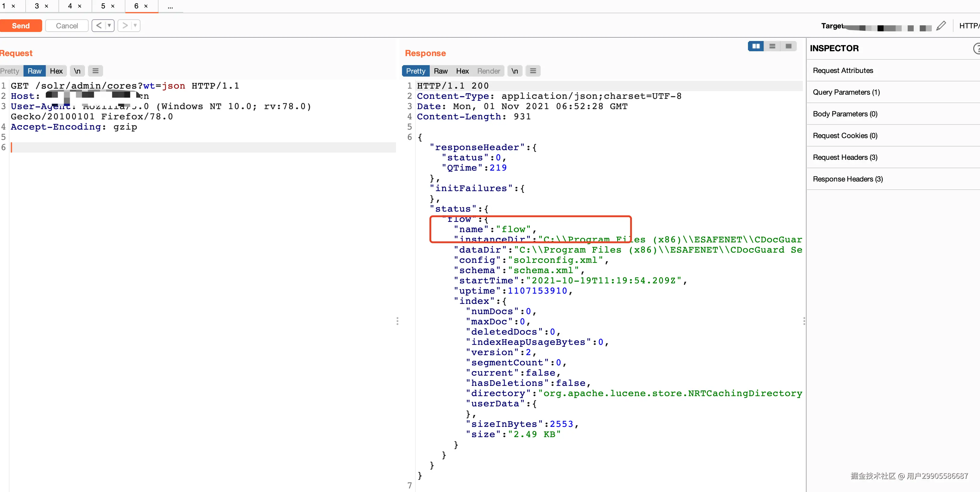Select the Raw tab in Response

[440, 71]
